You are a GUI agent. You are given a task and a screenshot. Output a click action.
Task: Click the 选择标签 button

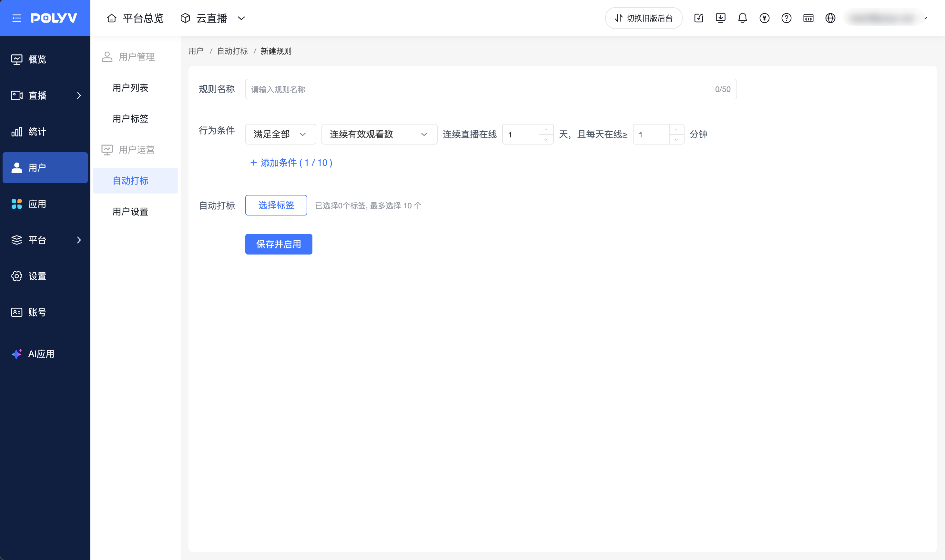pyautogui.click(x=276, y=205)
